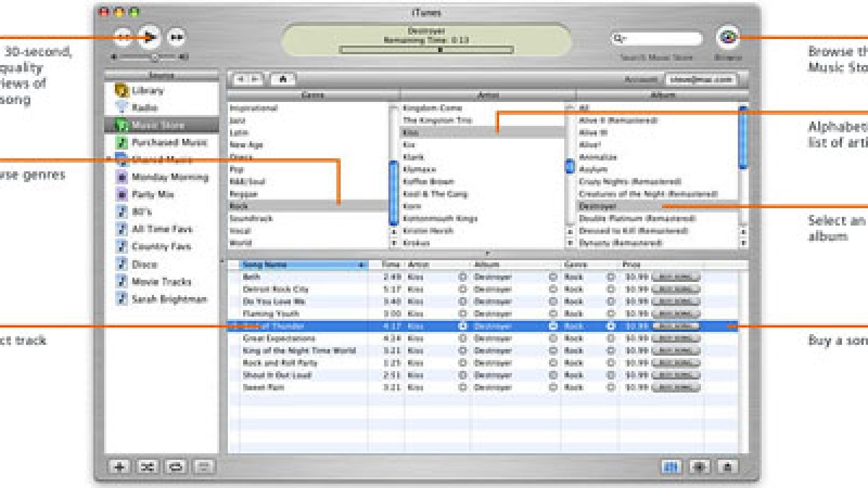Select artist Kiss
This screenshot has width=868, height=488.
482,133
